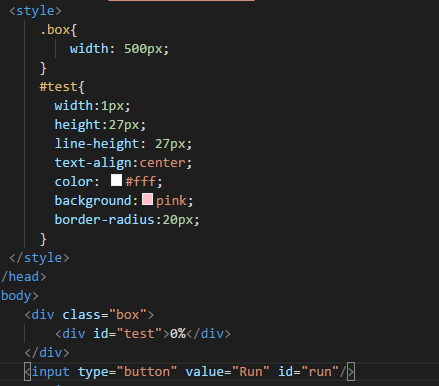Click the text-align:center declaration
Screen dimensions: 439x386
coord(123,163)
